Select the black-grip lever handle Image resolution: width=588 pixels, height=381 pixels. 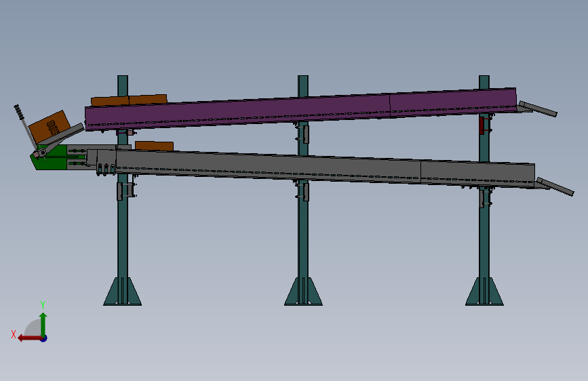click(x=24, y=125)
